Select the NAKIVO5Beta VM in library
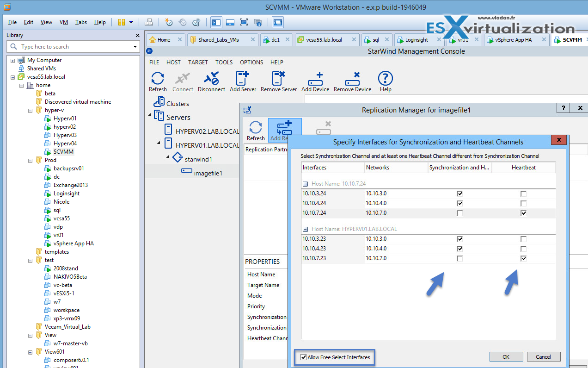The height and width of the screenshot is (368, 588). click(x=70, y=277)
